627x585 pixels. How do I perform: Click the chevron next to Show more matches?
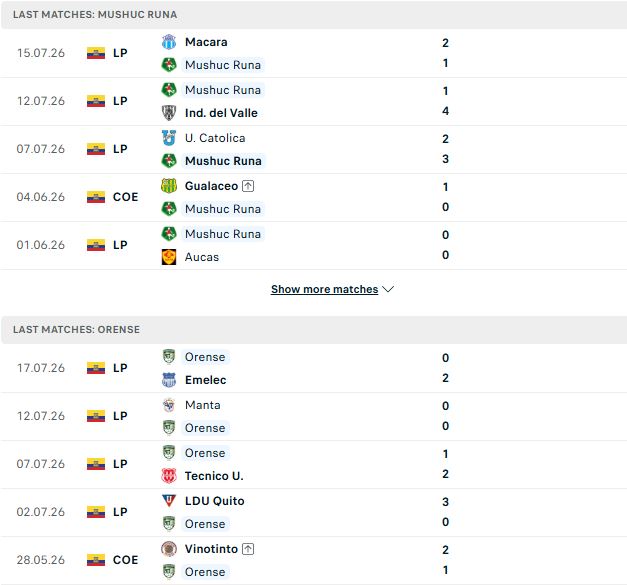(x=388, y=289)
